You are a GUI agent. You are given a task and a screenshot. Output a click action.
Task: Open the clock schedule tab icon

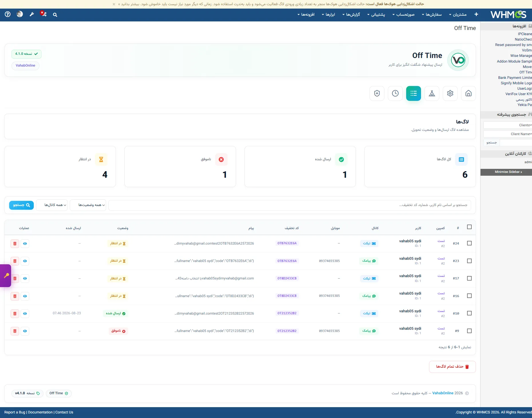pos(395,93)
